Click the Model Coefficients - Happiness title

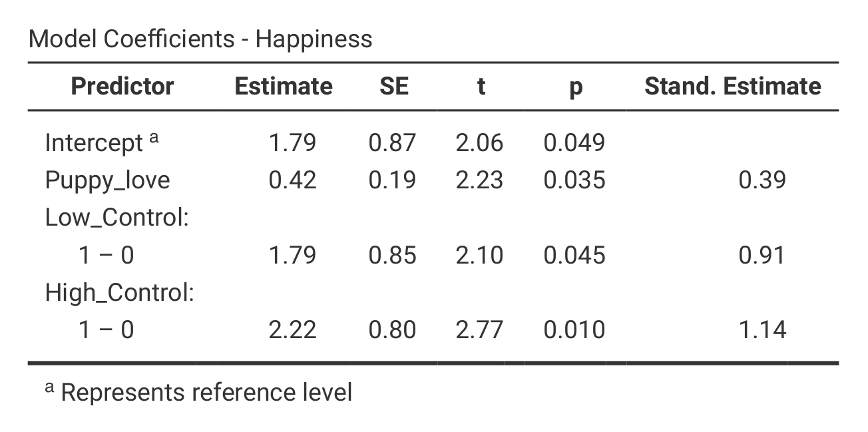tap(200, 39)
